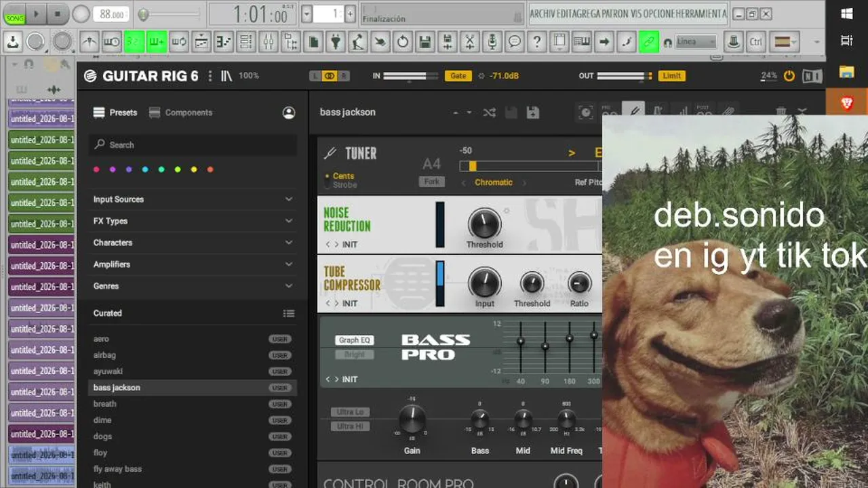Image resolution: width=868 pixels, height=488 pixels.
Task: Enable Ultra Hi on Bass Pro
Action: pyautogui.click(x=350, y=426)
